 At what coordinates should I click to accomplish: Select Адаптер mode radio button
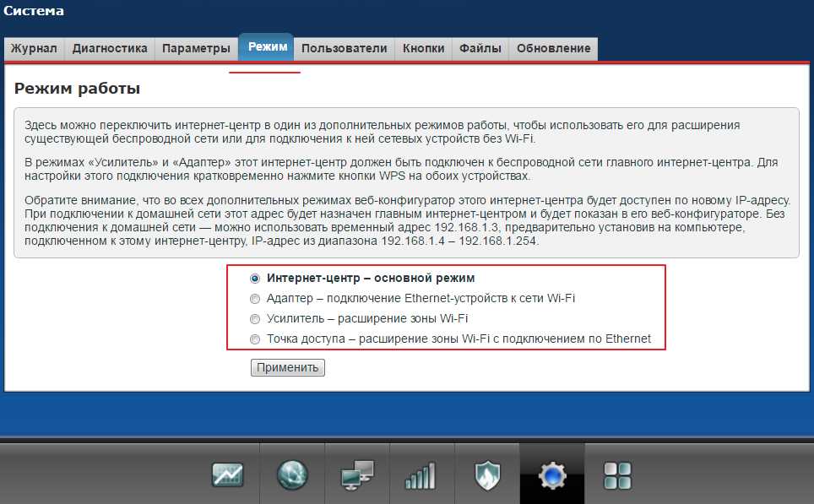(255, 299)
